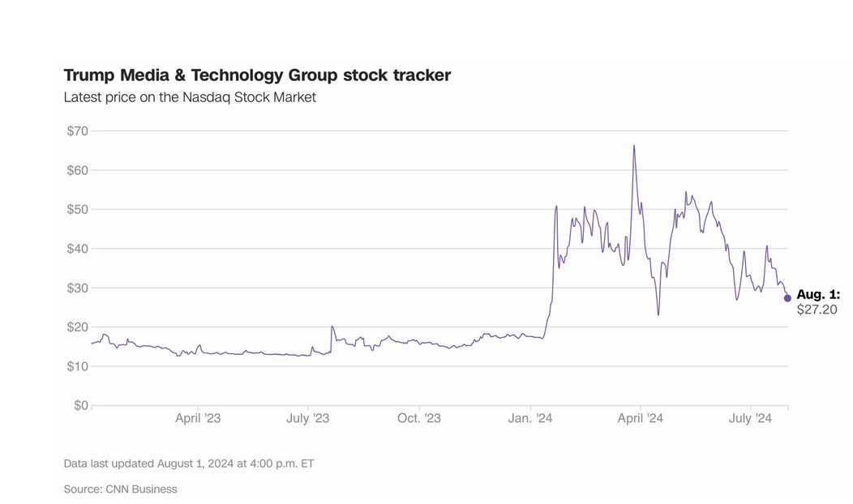Click the $27.20 latest price label

click(817, 309)
